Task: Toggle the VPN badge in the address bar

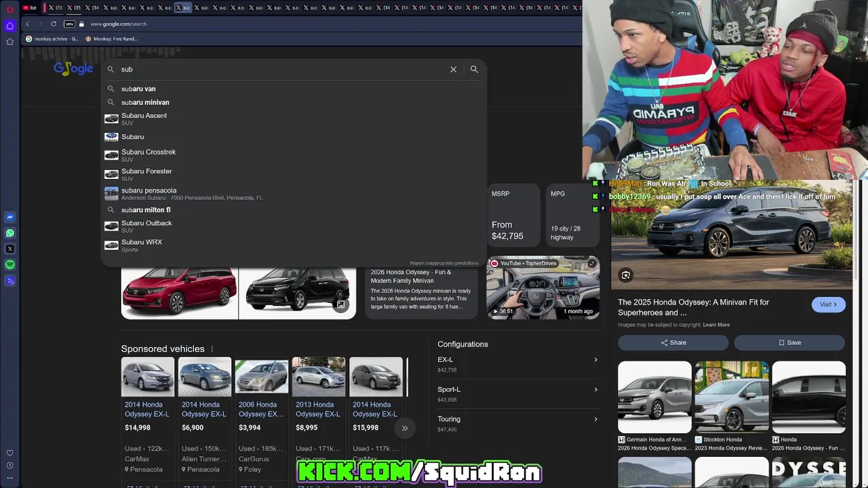Action: (x=69, y=24)
